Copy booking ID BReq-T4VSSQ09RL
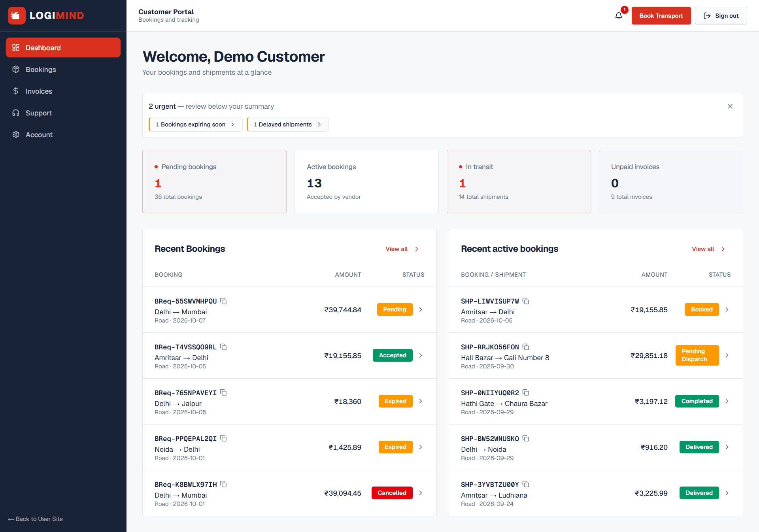 (223, 347)
